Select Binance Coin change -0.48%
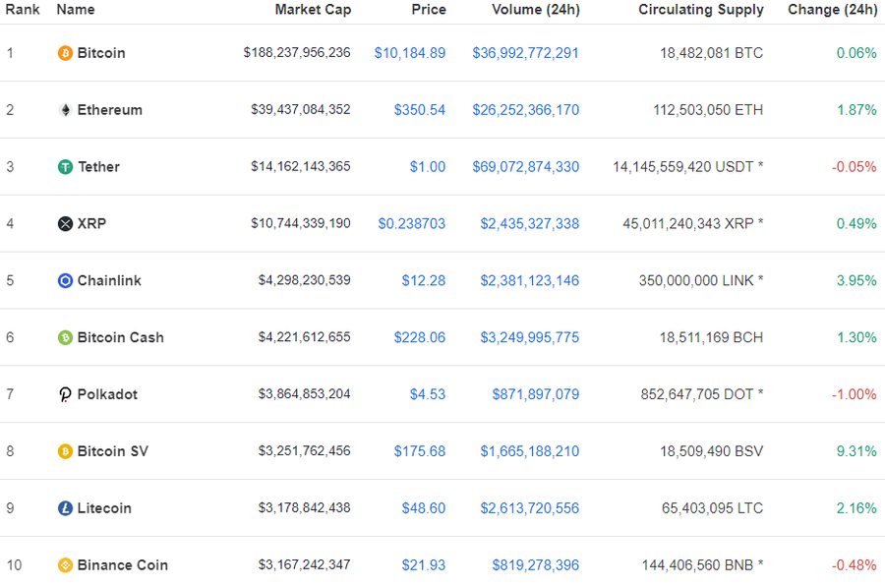This screenshot has height=588, width=885. [854, 564]
